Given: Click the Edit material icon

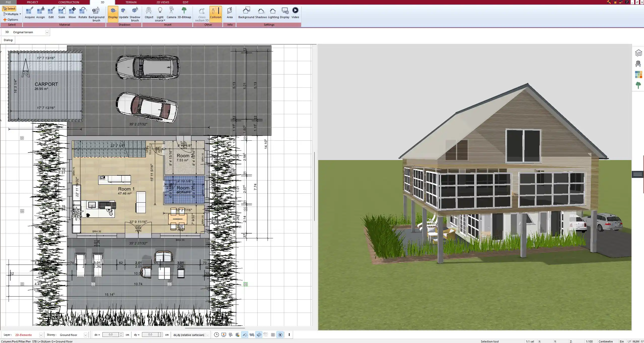Looking at the screenshot, I should click(51, 13).
